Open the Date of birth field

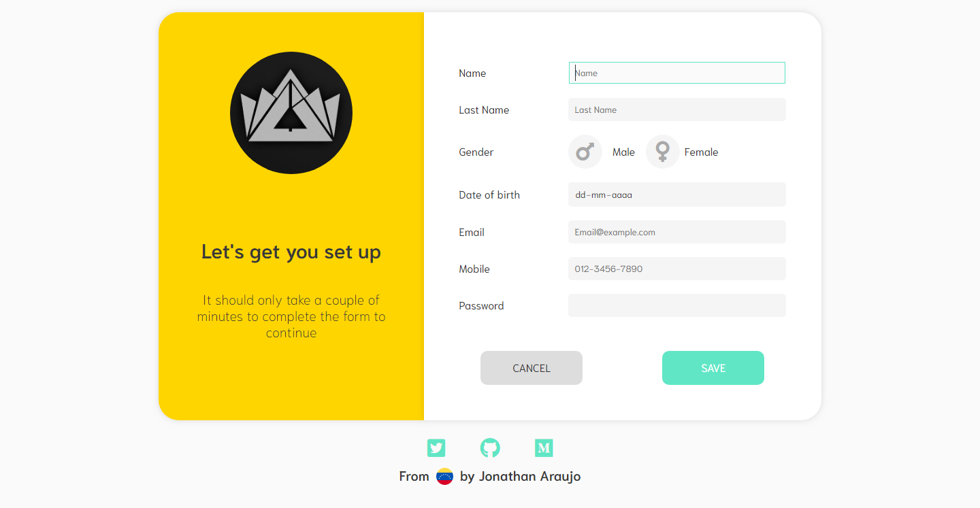(677, 194)
